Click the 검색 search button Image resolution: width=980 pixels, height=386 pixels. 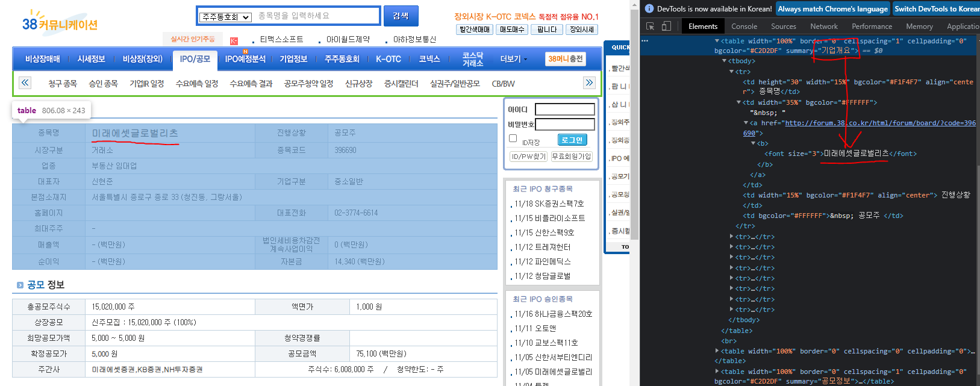coord(401,16)
